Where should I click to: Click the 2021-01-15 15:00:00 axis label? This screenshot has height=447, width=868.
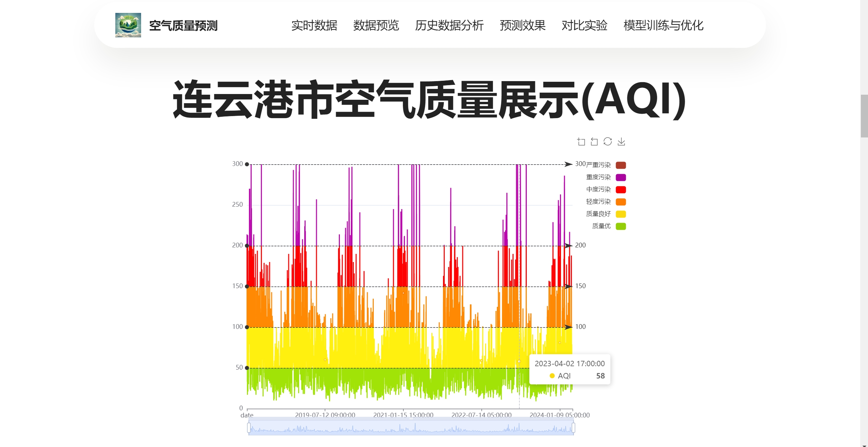pyautogui.click(x=403, y=415)
